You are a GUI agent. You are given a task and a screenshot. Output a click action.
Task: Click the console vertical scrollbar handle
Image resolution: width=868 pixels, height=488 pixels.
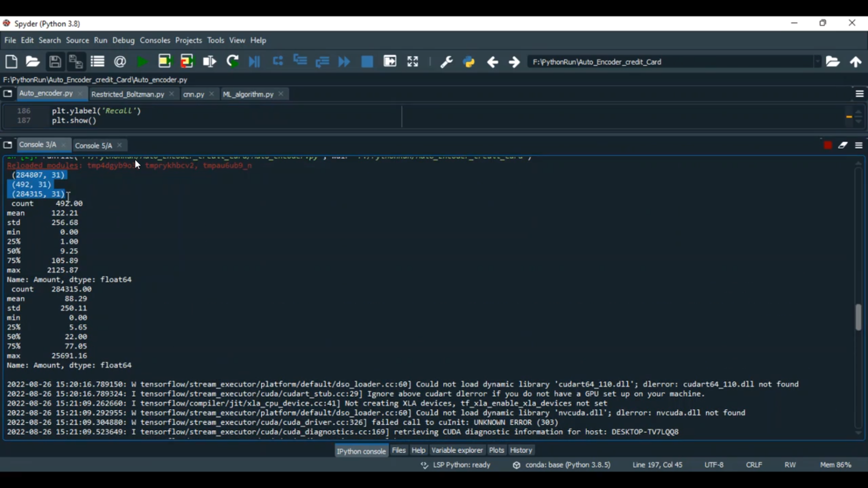[x=858, y=317]
